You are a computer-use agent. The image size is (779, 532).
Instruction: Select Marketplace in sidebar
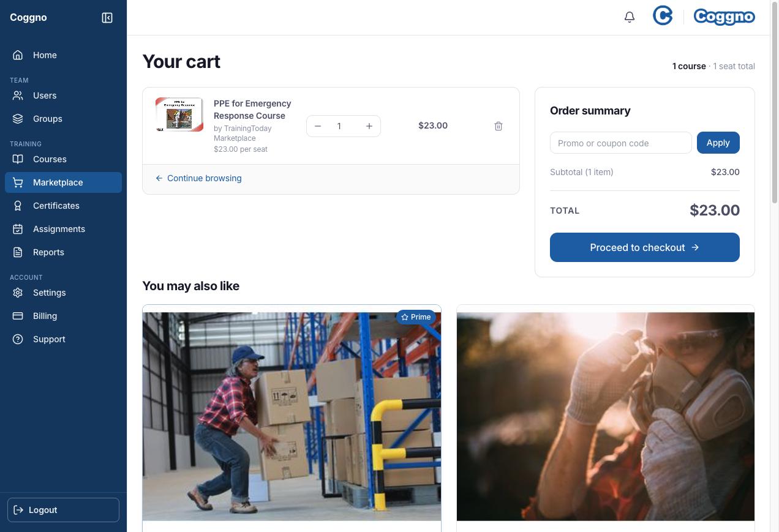click(63, 182)
